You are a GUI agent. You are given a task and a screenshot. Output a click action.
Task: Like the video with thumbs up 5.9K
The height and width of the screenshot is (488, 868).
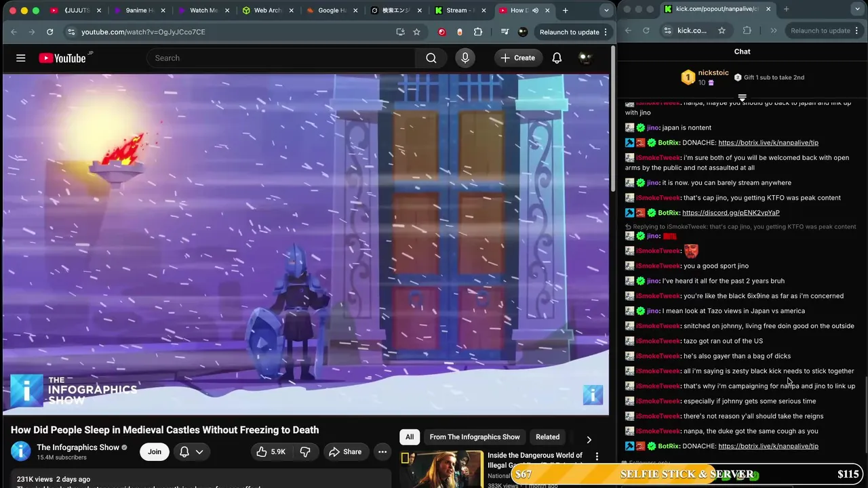[x=271, y=452]
